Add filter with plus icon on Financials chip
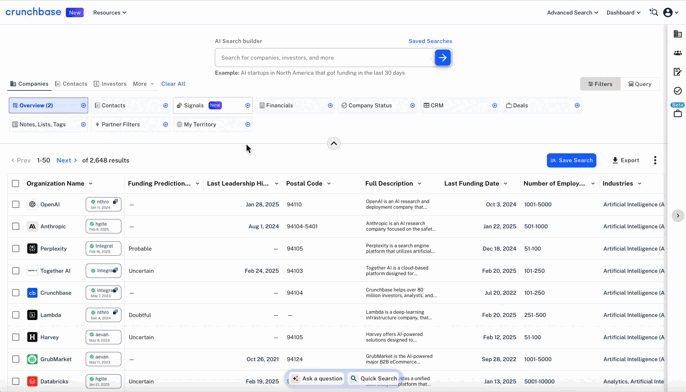This screenshot has height=392, width=686. click(330, 105)
